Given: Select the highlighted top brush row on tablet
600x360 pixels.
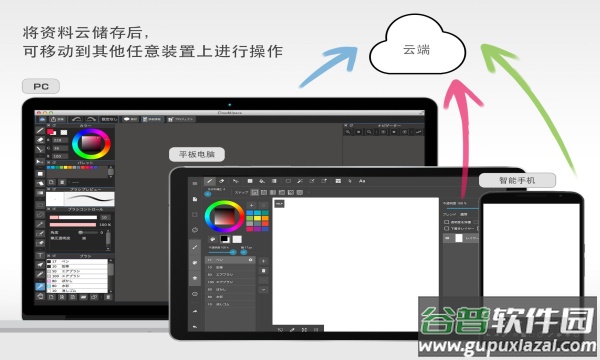Looking at the screenshot, I should [230, 260].
